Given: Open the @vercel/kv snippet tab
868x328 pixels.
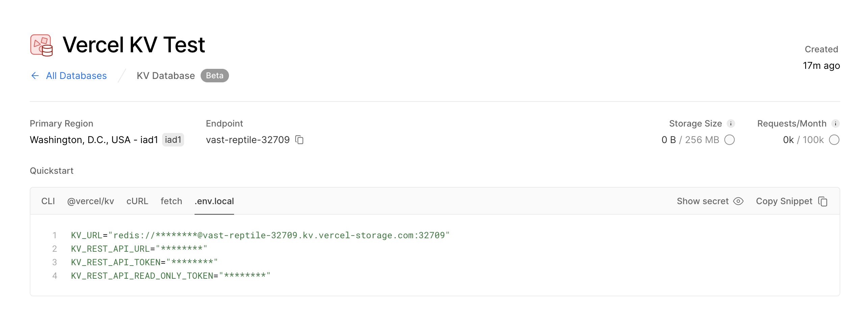Looking at the screenshot, I should (91, 201).
